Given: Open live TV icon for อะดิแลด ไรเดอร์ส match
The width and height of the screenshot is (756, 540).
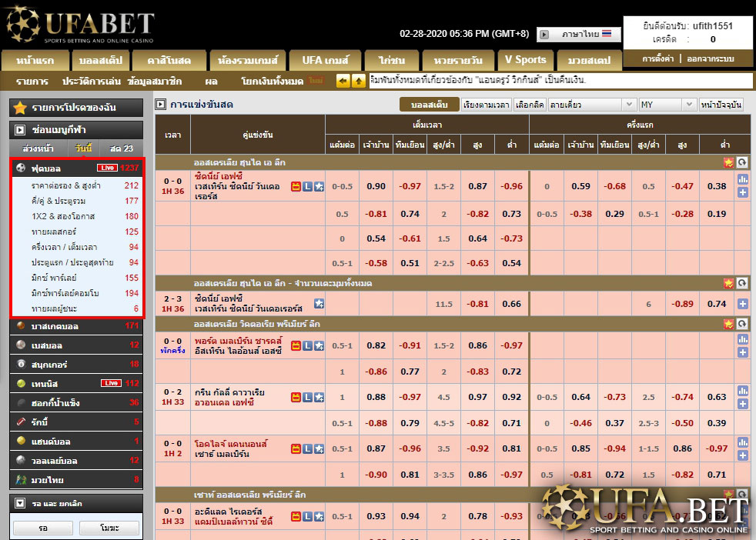Looking at the screenshot, I should [x=296, y=517].
